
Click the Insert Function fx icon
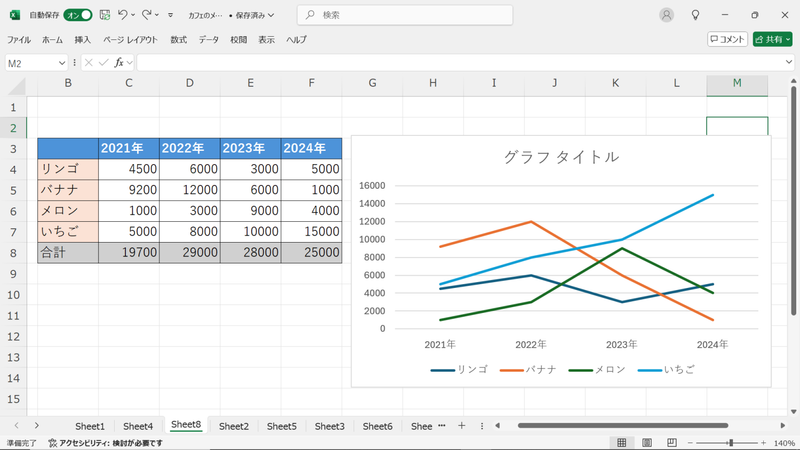tap(119, 63)
